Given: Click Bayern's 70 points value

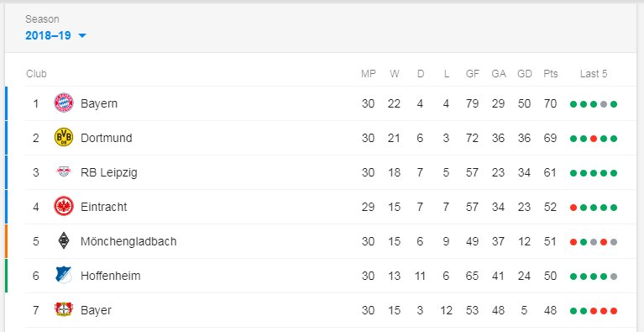Looking at the screenshot, I should tap(550, 103).
